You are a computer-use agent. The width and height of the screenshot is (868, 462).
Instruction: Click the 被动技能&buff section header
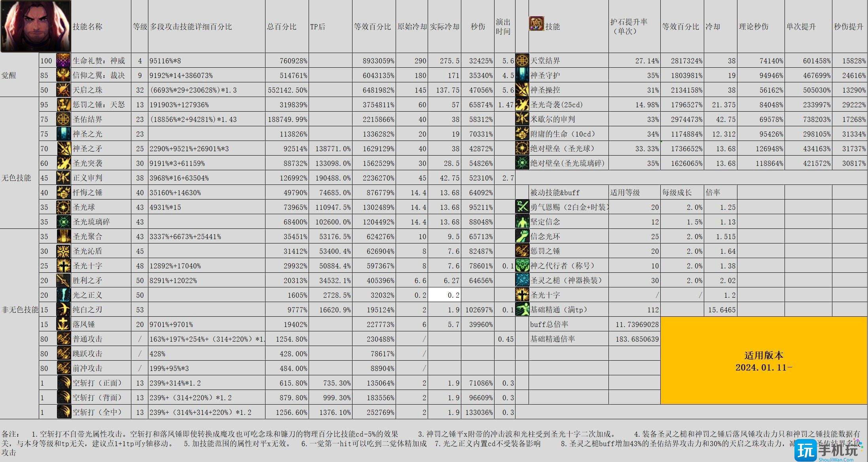tap(555, 192)
